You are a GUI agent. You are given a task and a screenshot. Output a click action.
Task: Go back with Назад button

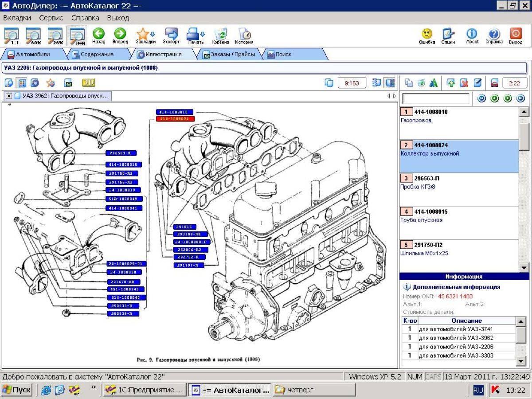(x=98, y=36)
